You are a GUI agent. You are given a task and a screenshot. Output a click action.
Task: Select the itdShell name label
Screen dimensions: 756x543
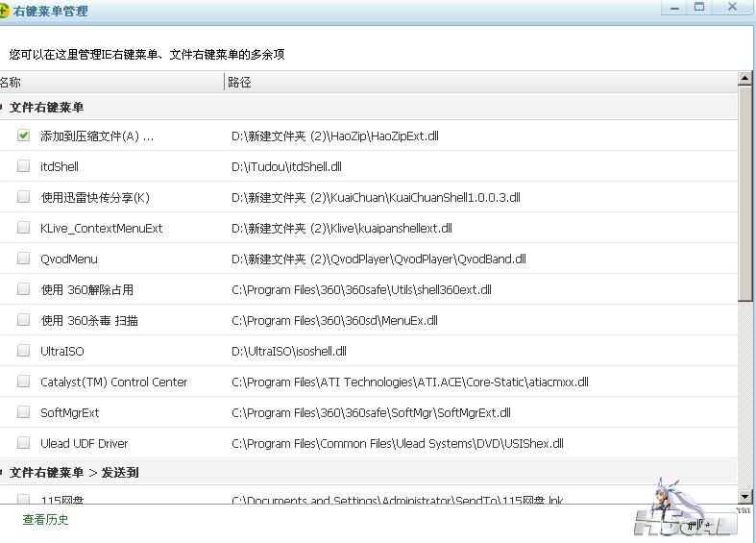tap(60, 167)
